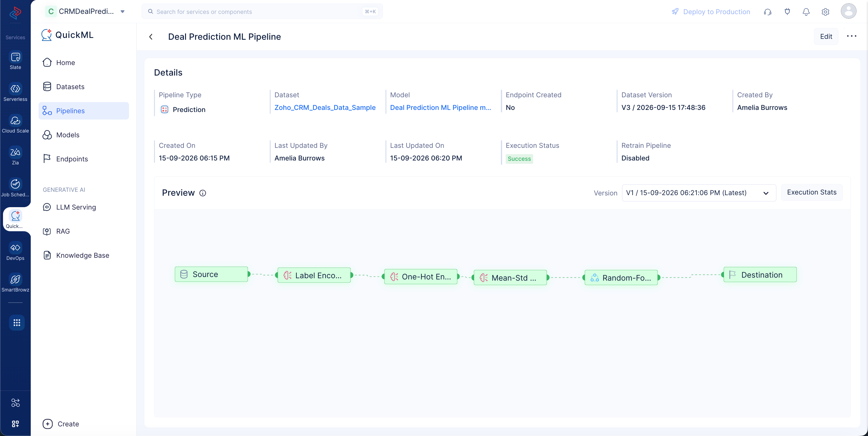Select the One-Hot Encoder pipeline node
The image size is (868, 436).
[x=420, y=276]
